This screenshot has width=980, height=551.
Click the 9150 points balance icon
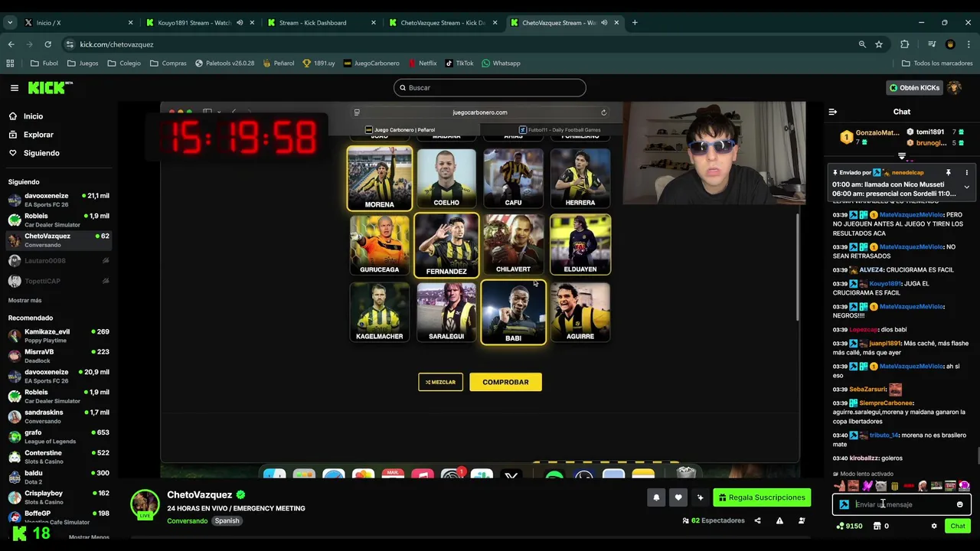coord(841,527)
